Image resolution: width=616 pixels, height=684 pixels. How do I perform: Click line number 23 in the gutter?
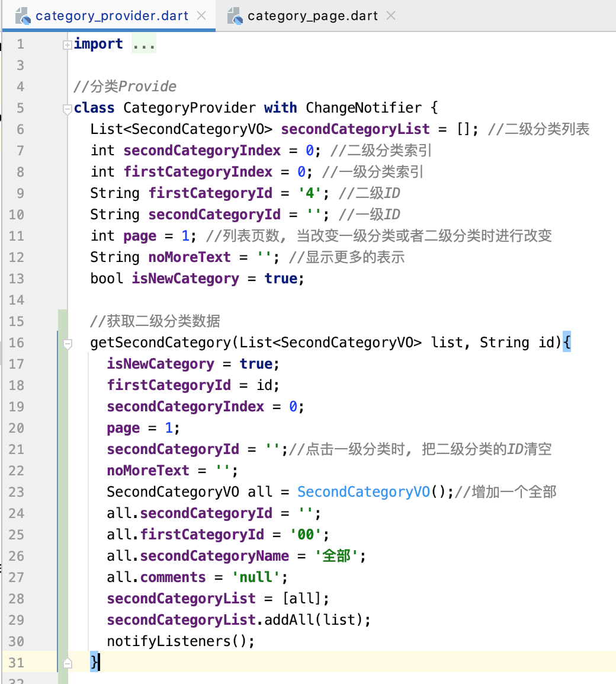click(17, 492)
